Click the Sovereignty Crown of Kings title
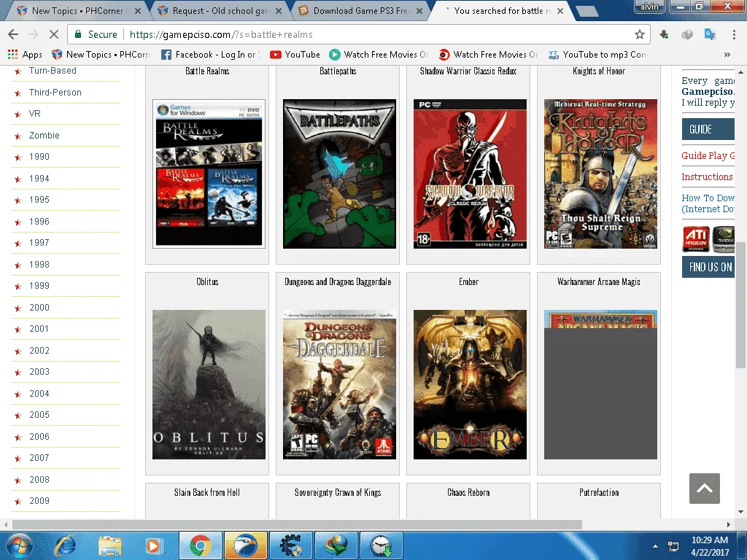The image size is (747, 560). point(338,492)
